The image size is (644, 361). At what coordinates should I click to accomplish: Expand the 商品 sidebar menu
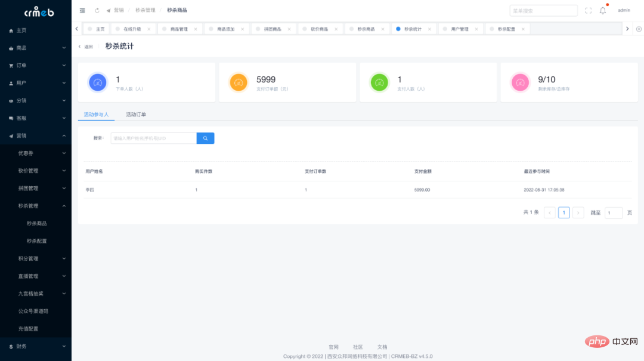(36, 48)
